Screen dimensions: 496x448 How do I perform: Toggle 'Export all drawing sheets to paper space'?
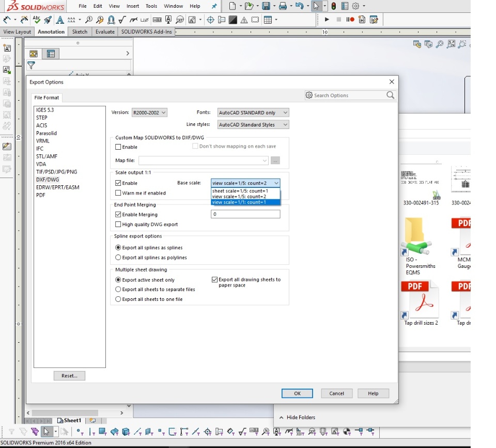[x=214, y=280]
